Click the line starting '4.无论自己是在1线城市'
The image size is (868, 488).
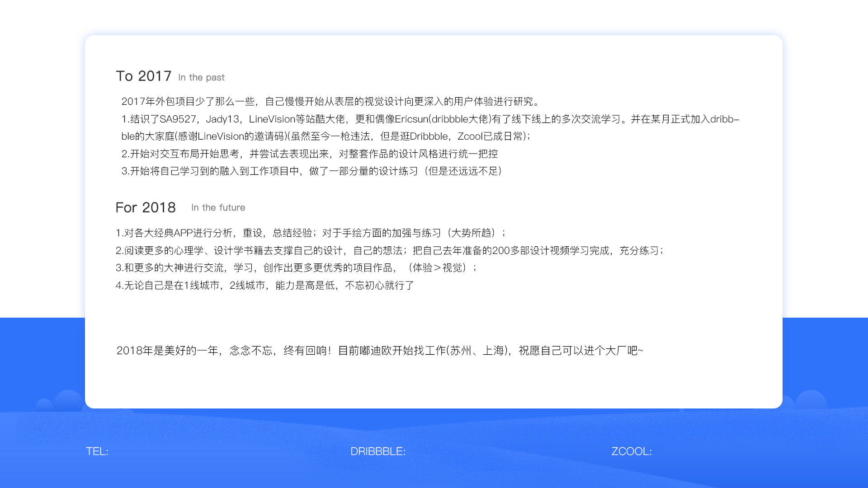tap(265, 285)
